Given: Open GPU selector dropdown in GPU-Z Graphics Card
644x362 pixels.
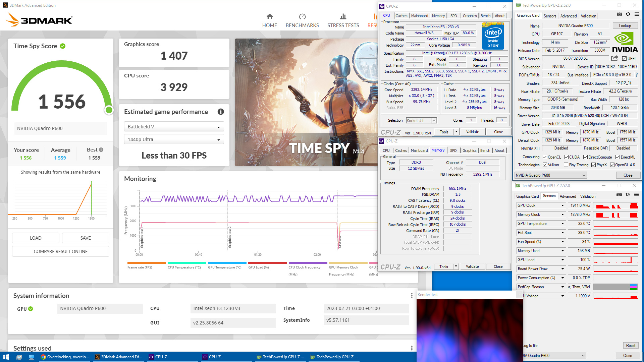Looking at the screenshot, I should (x=551, y=175).
